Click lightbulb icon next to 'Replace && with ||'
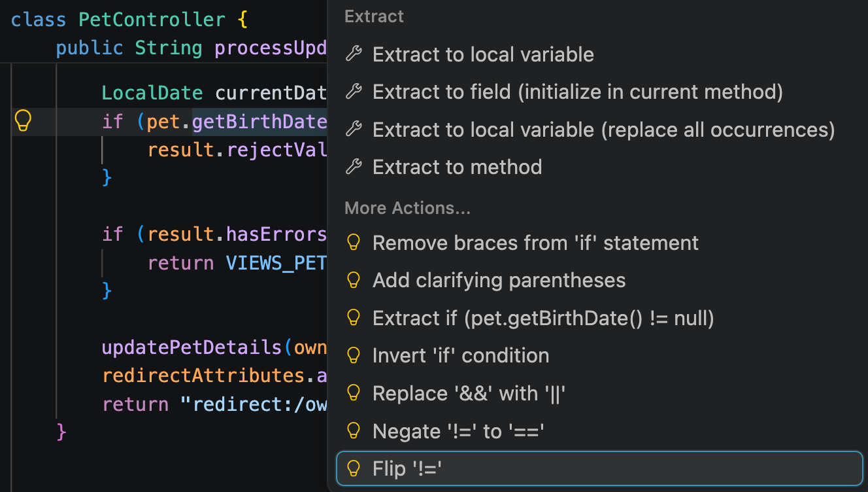Image resolution: width=868 pixels, height=492 pixels. pyautogui.click(x=353, y=393)
